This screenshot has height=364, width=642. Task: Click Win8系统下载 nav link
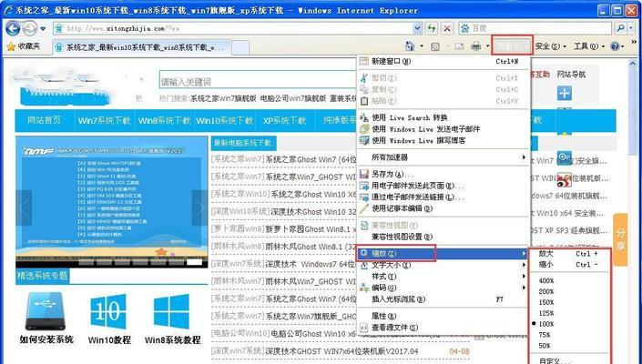tap(164, 121)
